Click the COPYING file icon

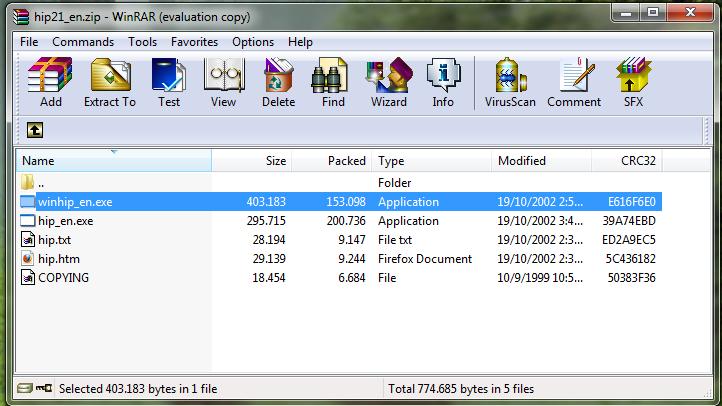click(x=28, y=277)
